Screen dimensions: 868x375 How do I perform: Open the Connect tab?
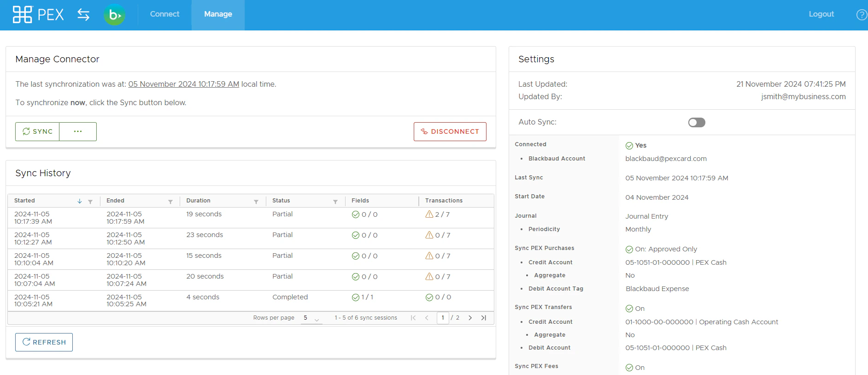(164, 14)
